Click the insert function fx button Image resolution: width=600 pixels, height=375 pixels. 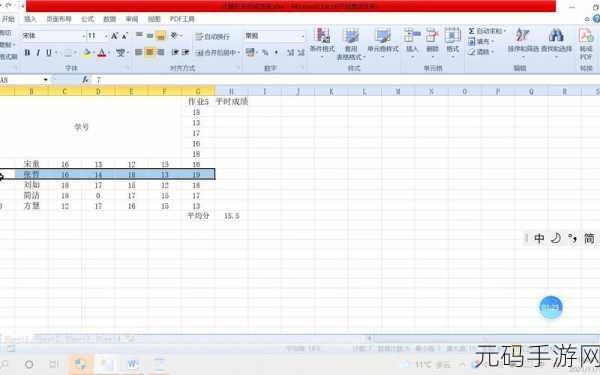pyautogui.click(x=85, y=80)
